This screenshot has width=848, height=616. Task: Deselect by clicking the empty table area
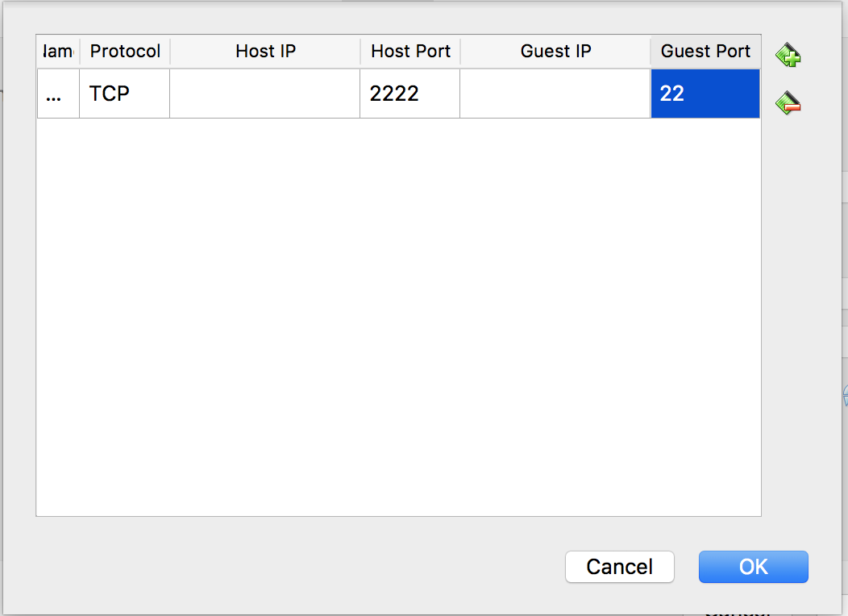(398, 316)
